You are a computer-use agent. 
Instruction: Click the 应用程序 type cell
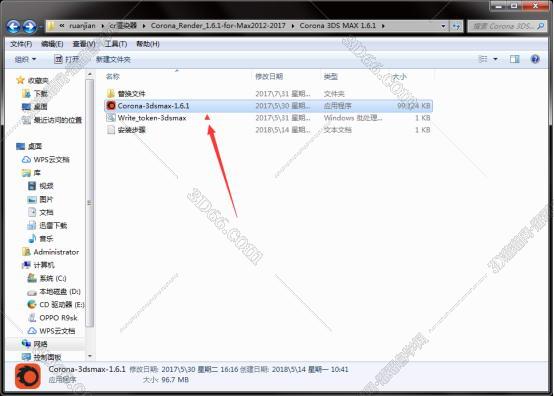[337, 106]
